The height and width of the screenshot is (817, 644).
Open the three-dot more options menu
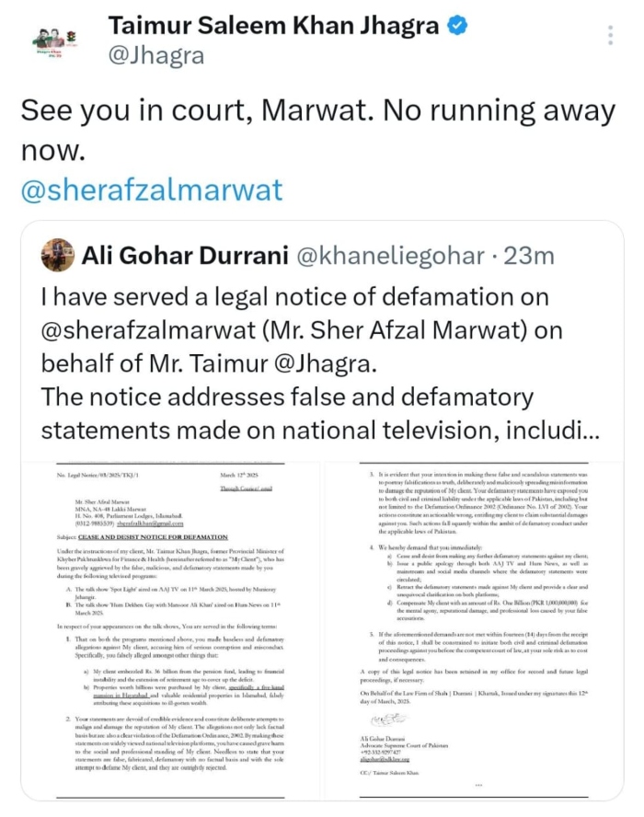coord(610,36)
